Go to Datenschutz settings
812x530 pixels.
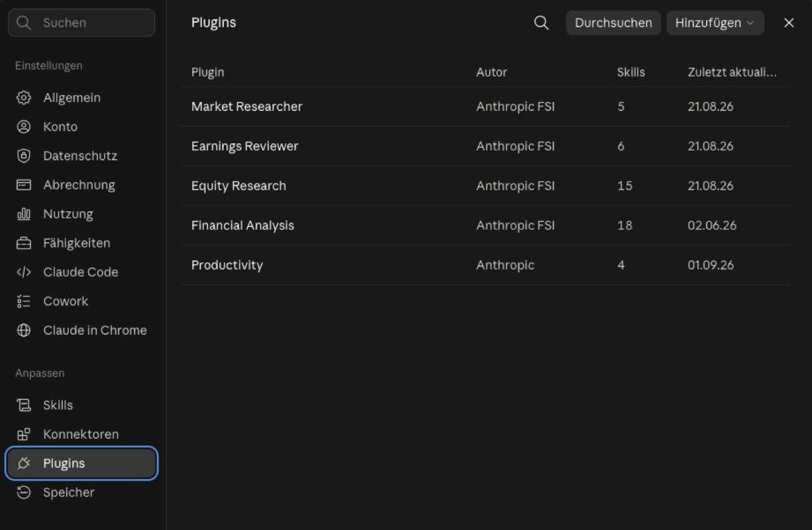(x=82, y=156)
